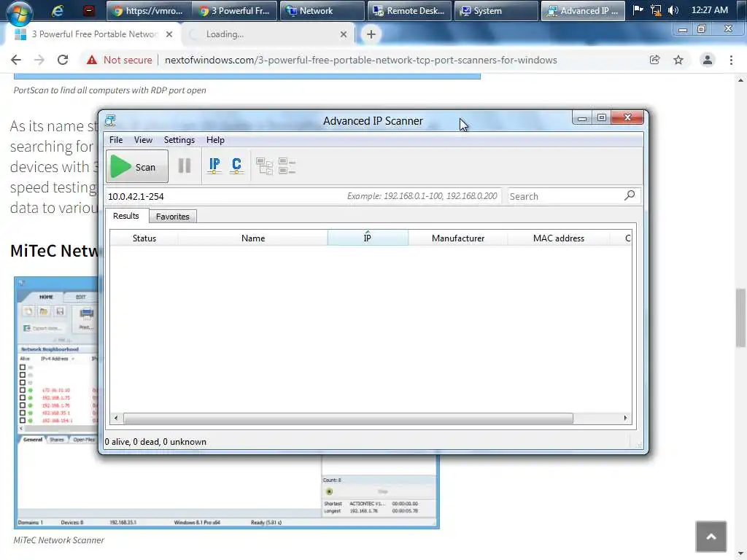
Task: Switch to the Favorites tab
Action: click(x=172, y=217)
